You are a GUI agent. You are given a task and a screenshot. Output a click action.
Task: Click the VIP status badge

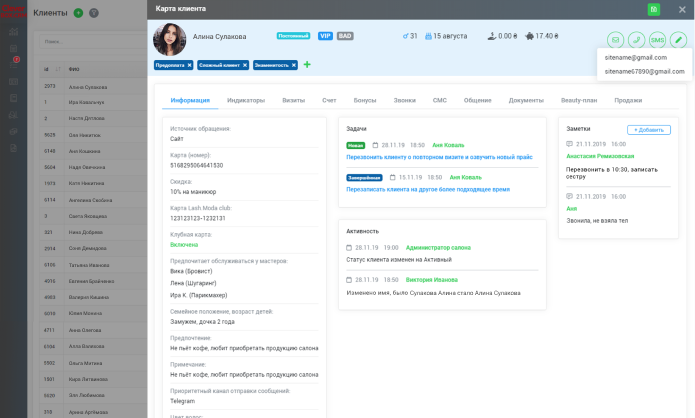click(324, 35)
